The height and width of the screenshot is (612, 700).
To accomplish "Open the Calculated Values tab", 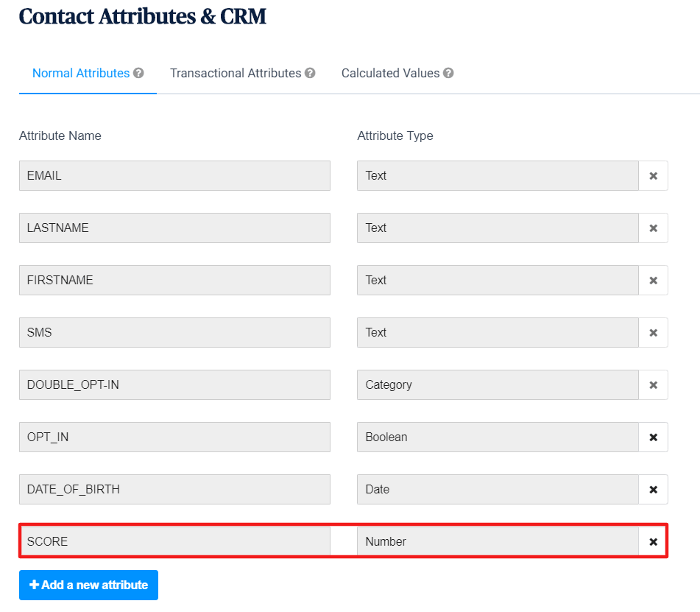I will click(x=390, y=74).
